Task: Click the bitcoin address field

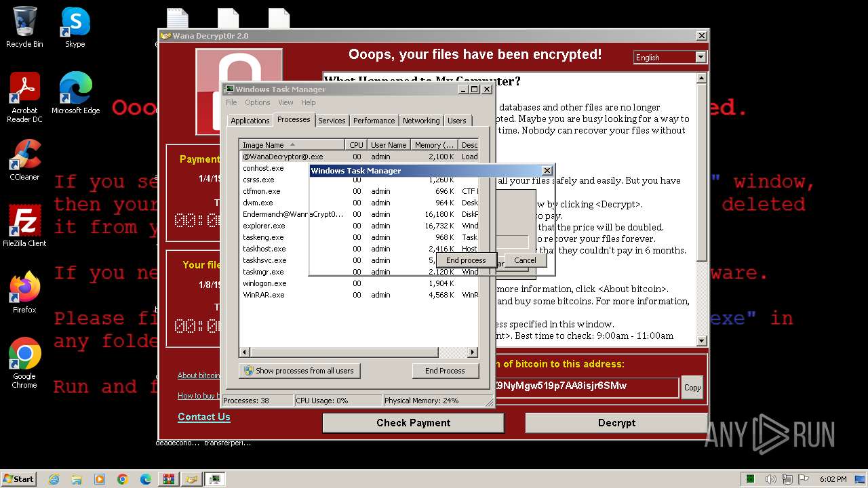Action: [587, 386]
